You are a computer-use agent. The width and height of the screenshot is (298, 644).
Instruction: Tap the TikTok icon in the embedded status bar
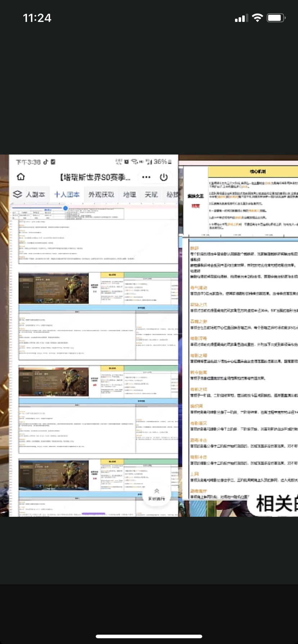(46, 162)
